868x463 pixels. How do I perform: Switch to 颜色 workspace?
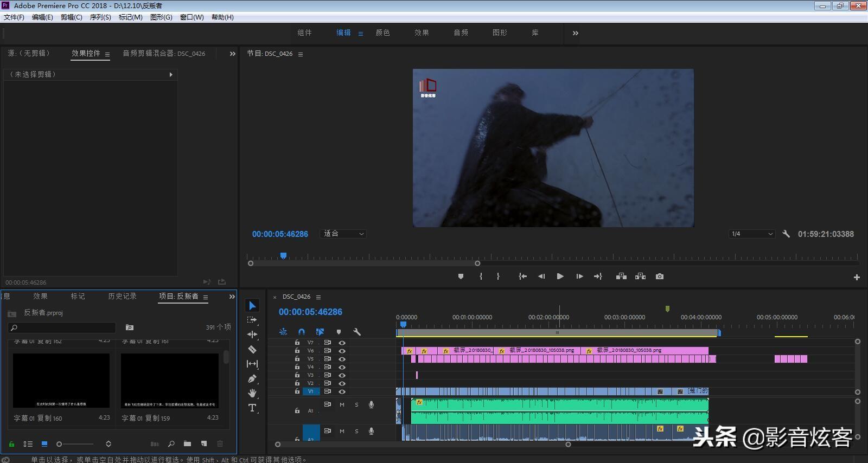click(x=382, y=33)
